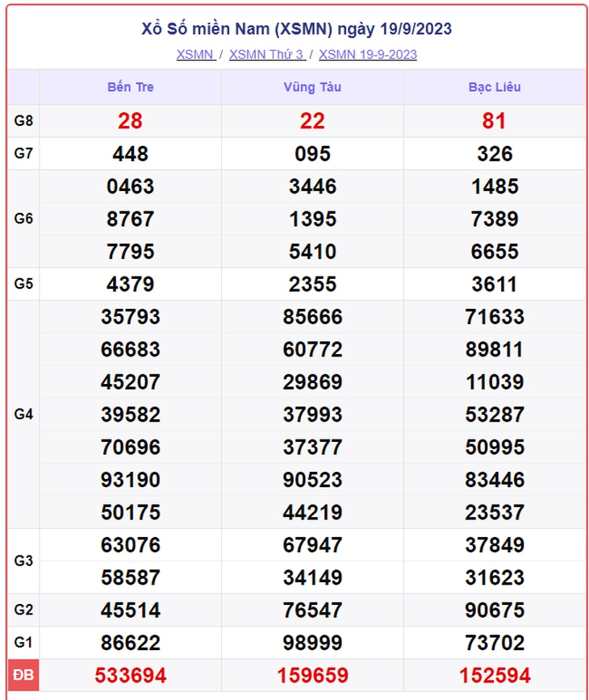
Task: Select the G7 row label
Action: click(x=23, y=153)
